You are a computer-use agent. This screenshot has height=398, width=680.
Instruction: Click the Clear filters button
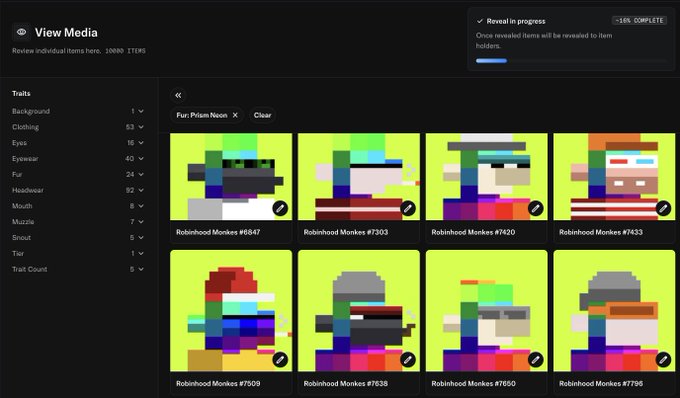[262, 115]
